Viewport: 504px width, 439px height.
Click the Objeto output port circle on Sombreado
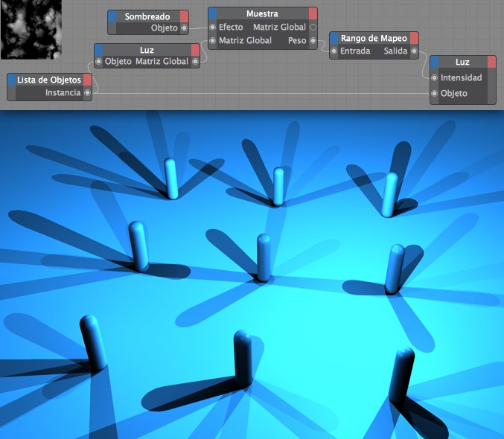pyautogui.click(x=184, y=28)
